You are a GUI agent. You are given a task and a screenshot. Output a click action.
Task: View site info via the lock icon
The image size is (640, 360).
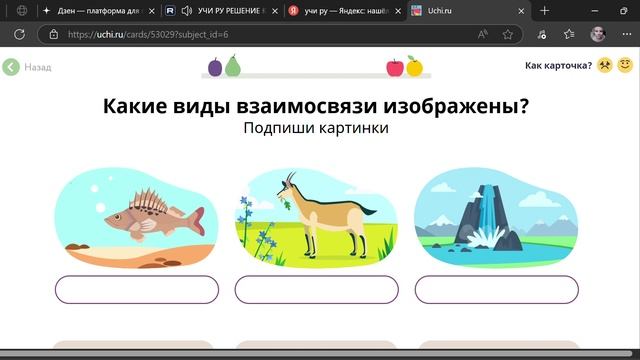(53, 34)
